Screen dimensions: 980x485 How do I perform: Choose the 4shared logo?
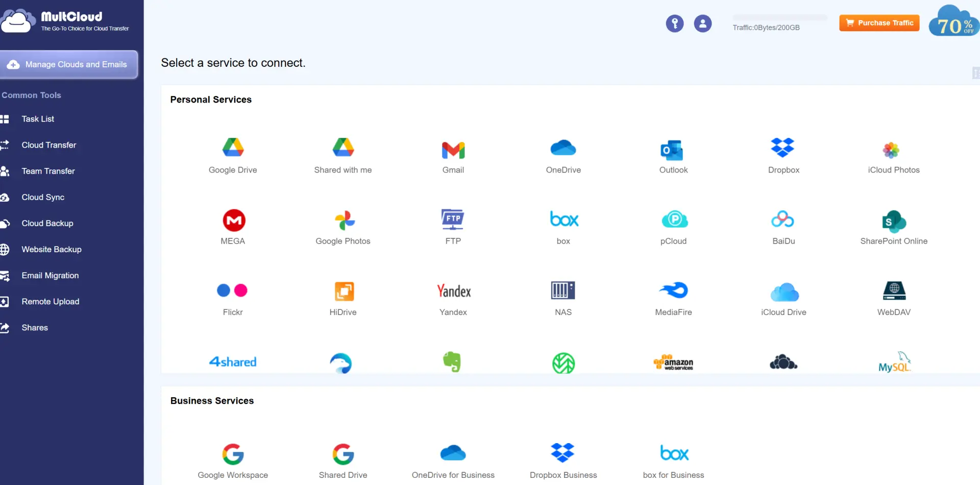click(233, 362)
